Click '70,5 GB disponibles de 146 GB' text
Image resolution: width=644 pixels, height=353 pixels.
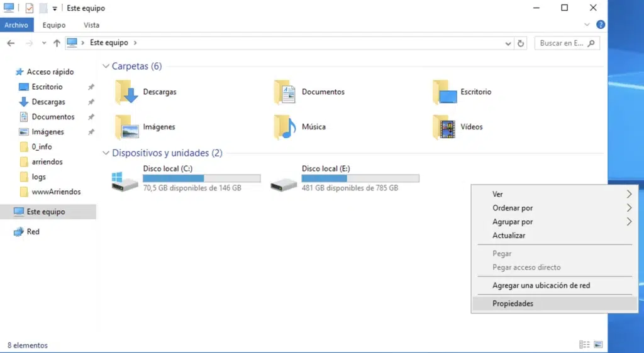[x=192, y=188]
